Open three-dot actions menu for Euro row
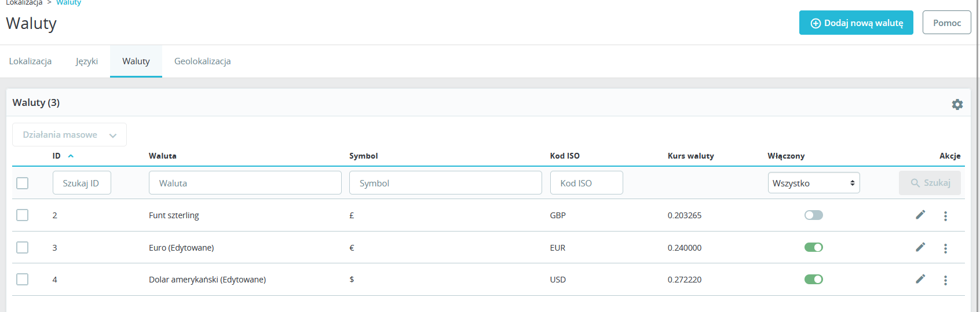980x312 pixels. coord(945,248)
